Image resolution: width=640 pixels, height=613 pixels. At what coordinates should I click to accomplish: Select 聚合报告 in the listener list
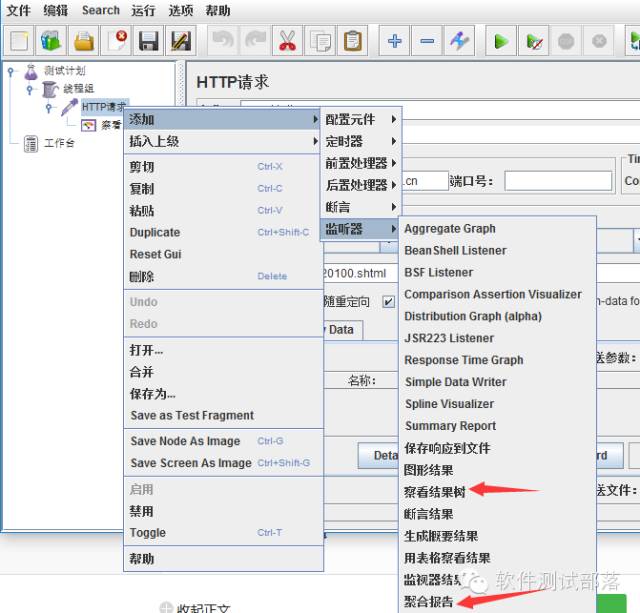[428, 602]
